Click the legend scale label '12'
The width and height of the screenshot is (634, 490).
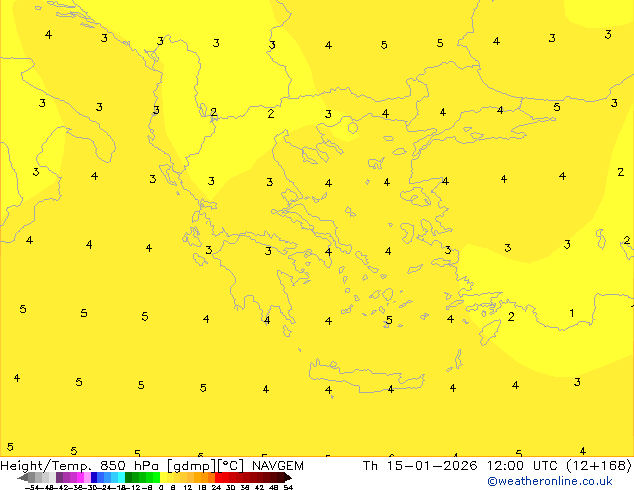click(188, 488)
